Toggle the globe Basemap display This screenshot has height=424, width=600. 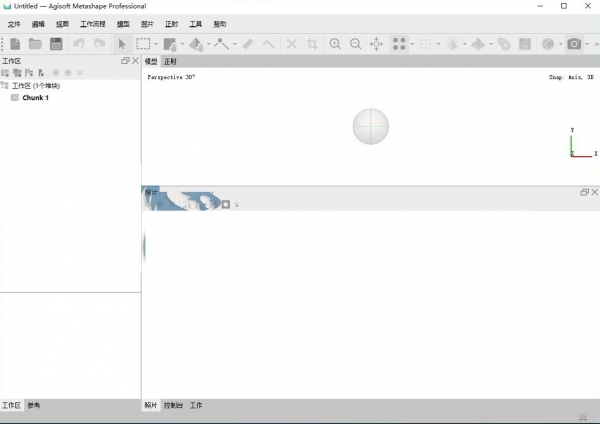(x=548, y=44)
